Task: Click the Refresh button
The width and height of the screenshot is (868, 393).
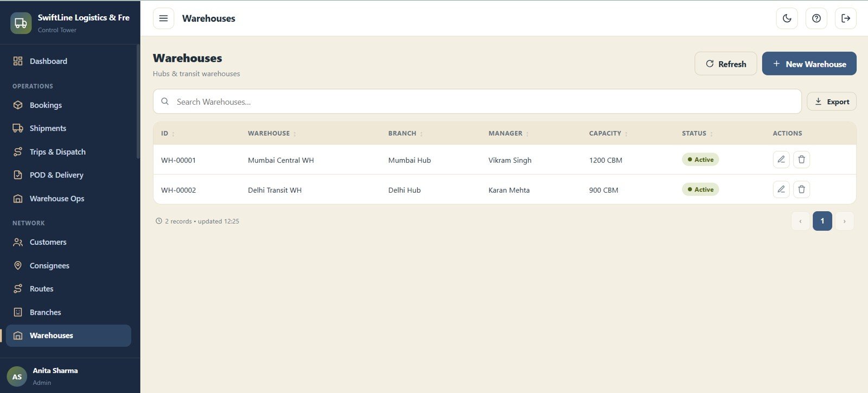Action: pyautogui.click(x=726, y=64)
